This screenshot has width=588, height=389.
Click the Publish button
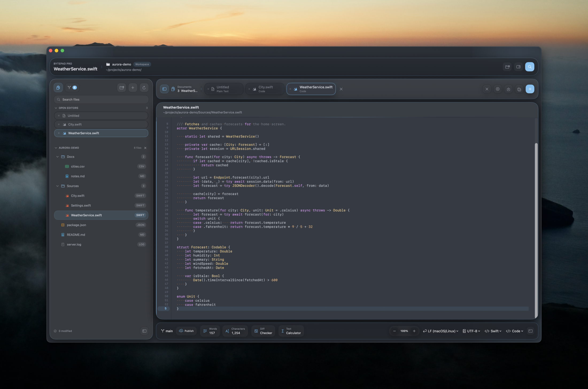[186, 331]
